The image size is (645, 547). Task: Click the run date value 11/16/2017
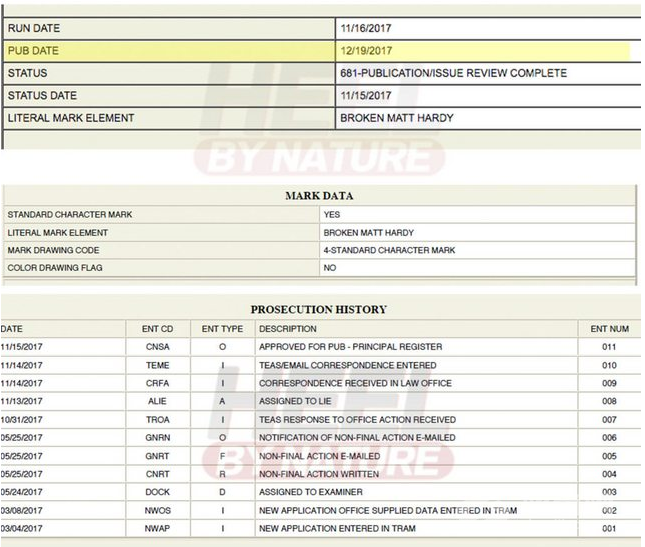click(366, 28)
